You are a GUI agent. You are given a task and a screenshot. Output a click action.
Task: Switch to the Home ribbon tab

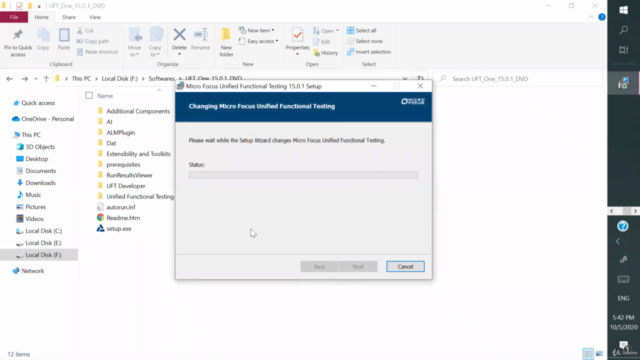pos(41,17)
